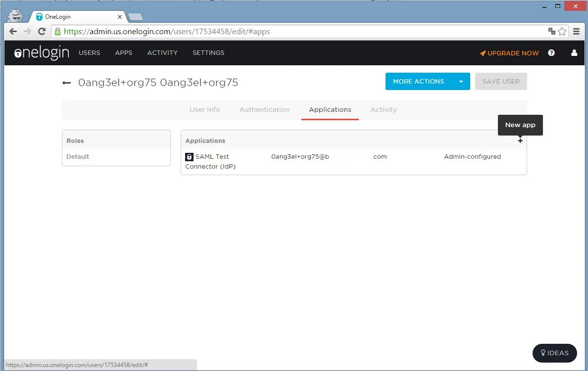588x371 pixels.
Task: Open the ACTIVITY menu
Action: point(162,53)
